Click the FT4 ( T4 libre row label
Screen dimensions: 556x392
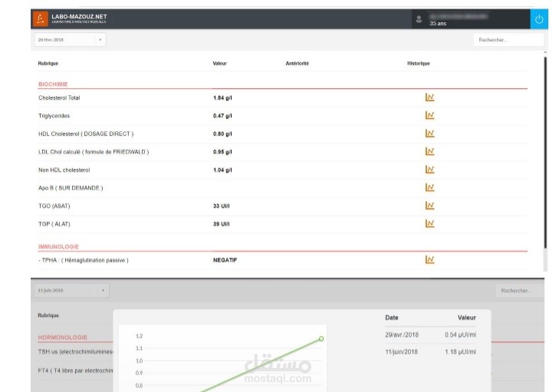(x=75, y=371)
